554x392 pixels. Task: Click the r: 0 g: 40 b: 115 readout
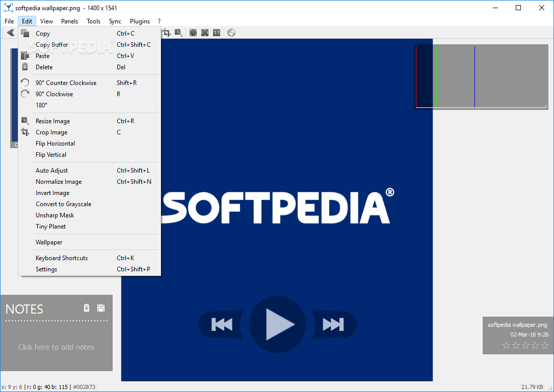point(47,387)
